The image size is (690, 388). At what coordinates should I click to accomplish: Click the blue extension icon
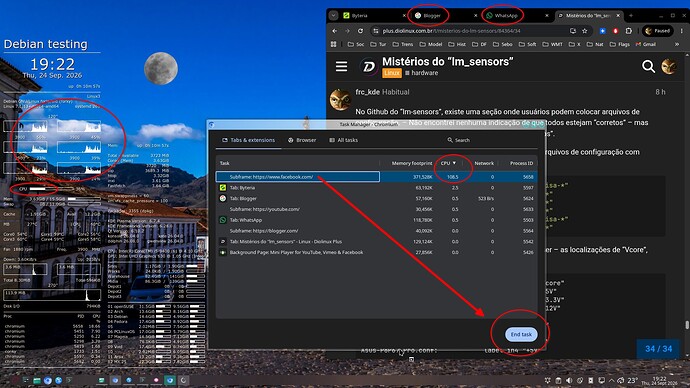tap(602, 31)
